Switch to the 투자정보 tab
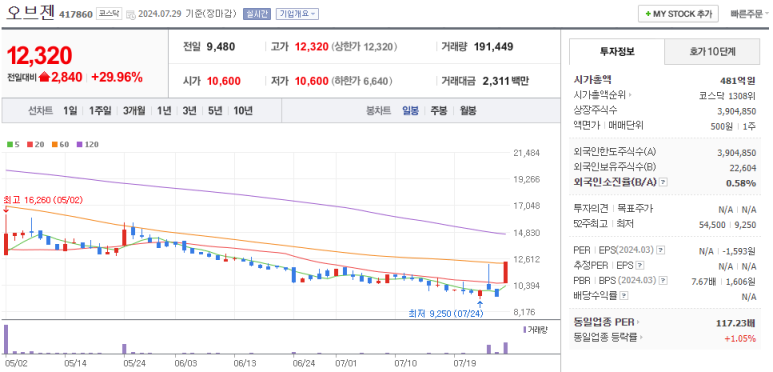This screenshot has width=773, height=372. (617, 51)
